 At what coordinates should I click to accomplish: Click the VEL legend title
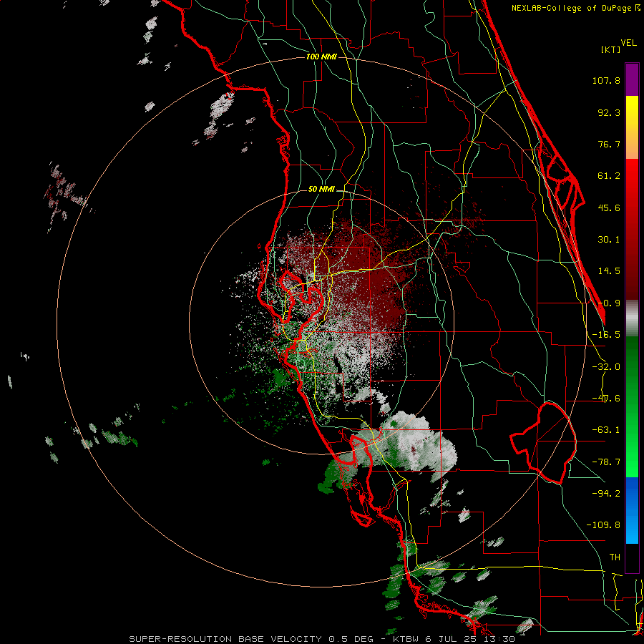(x=629, y=43)
